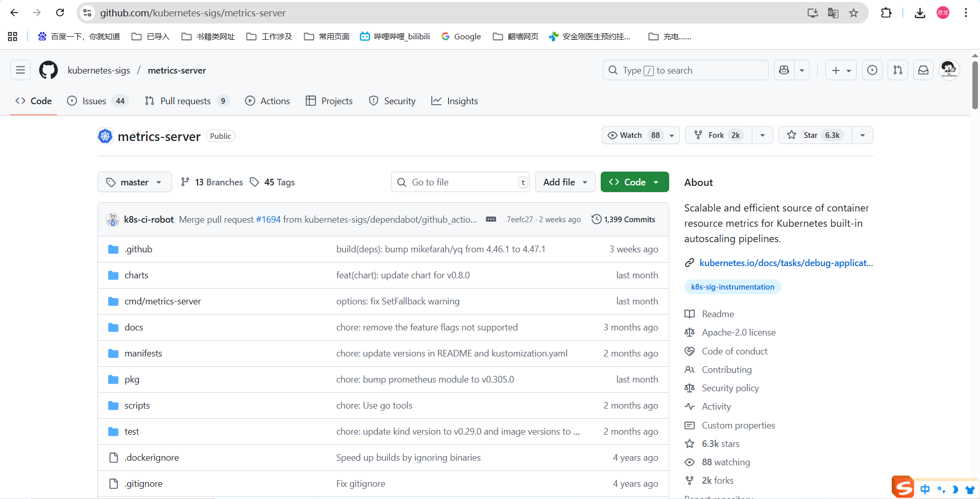
Task: Reload the page
Action: pos(60,13)
